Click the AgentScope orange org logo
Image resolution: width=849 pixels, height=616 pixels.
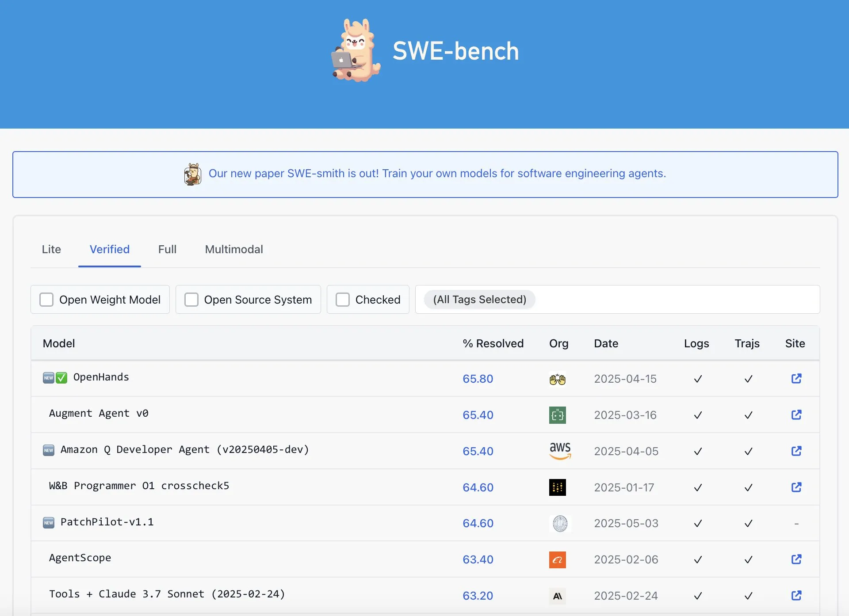[x=558, y=560]
